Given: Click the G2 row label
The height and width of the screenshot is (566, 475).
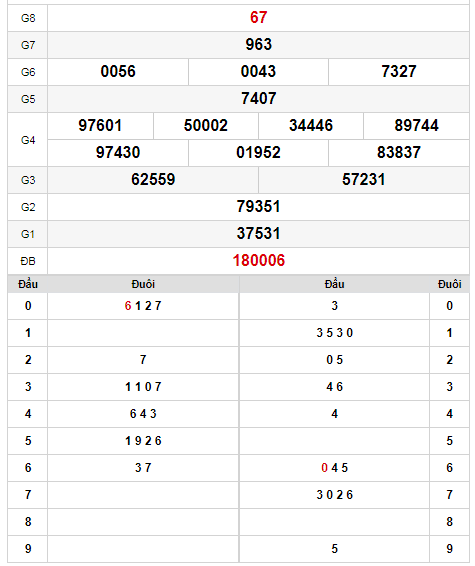Looking at the screenshot, I should (28, 207).
